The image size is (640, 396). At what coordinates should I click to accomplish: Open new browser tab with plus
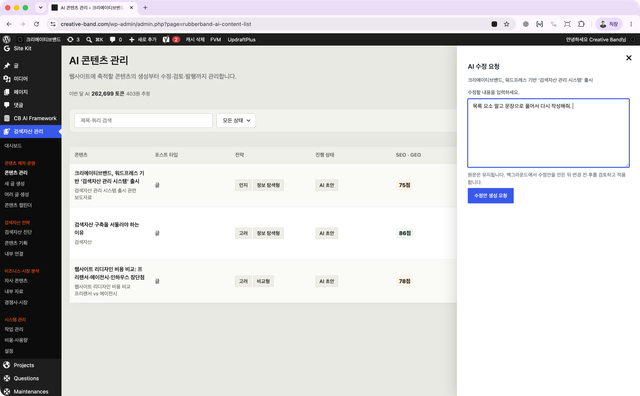(145, 7)
